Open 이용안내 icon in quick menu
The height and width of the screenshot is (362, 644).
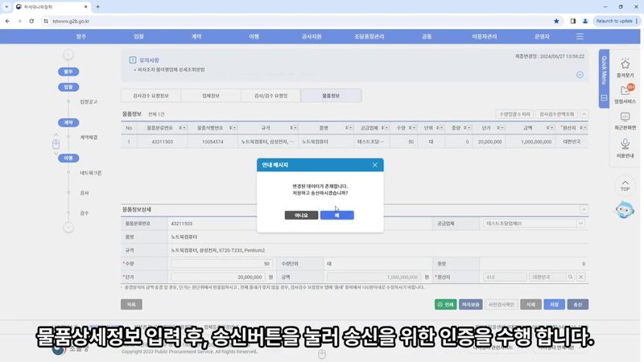click(625, 148)
